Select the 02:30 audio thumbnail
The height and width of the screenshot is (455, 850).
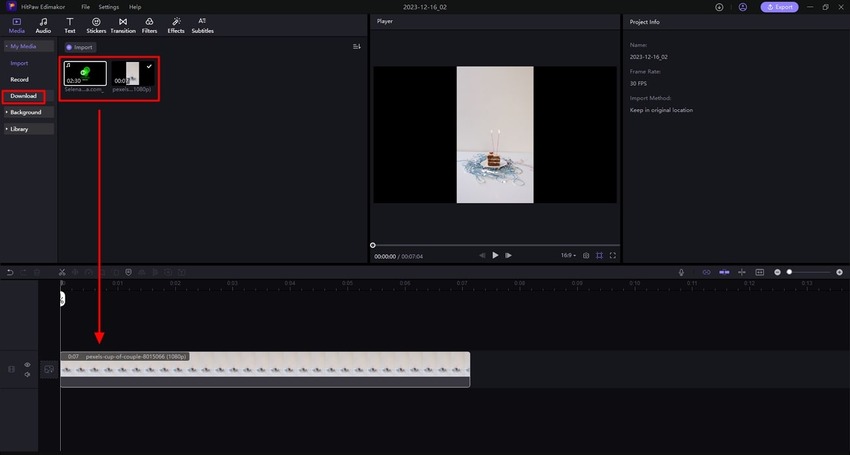tap(85, 73)
